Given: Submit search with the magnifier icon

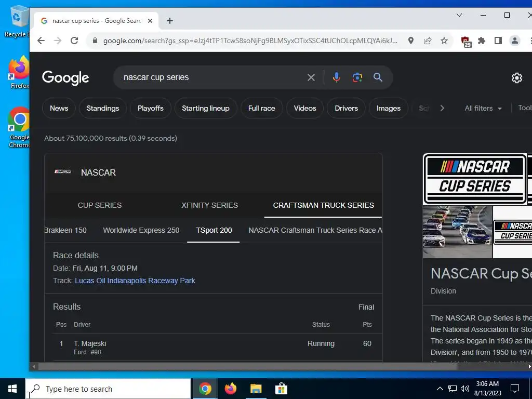Looking at the screenshot, I should 378,77.
